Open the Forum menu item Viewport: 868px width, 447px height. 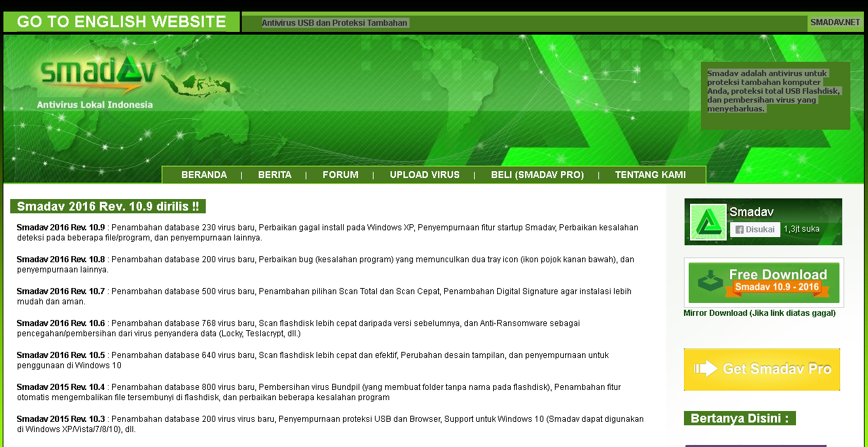pos(340,175)
